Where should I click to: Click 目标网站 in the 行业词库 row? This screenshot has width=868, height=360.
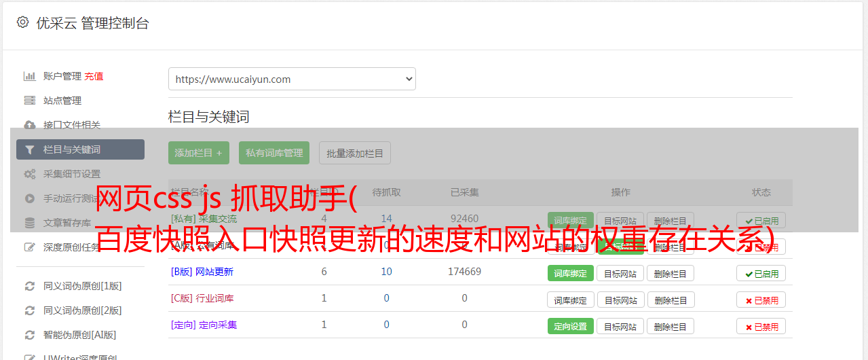tap(620, 300)
